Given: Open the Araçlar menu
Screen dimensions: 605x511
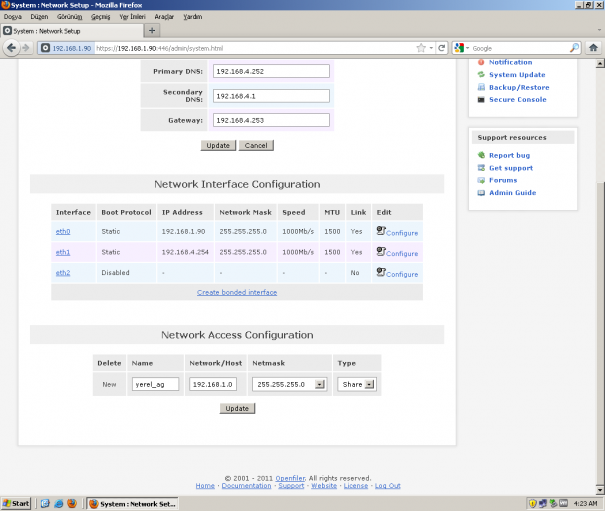Looking at the screenshot, I should tap(164, 17).
